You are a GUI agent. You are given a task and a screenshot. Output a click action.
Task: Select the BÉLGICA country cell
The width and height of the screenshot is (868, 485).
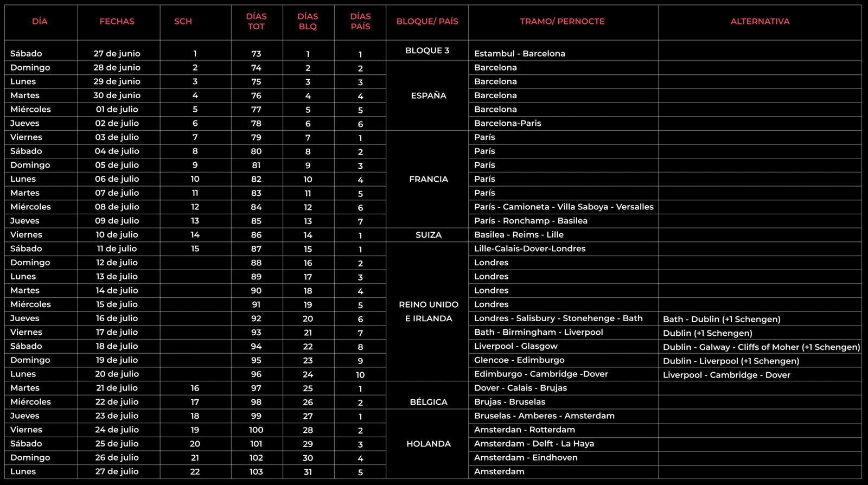pos(428,402)
